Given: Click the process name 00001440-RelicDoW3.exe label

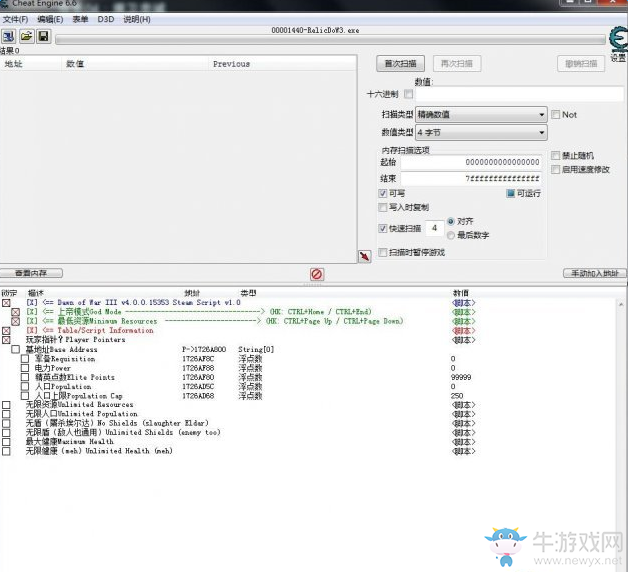Looking at the screenshot, I should pos(315,30).
